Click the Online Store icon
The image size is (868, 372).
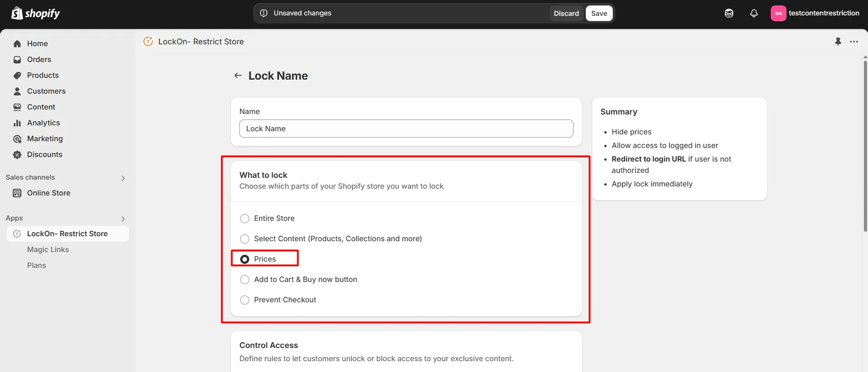[x=17, y=193]
